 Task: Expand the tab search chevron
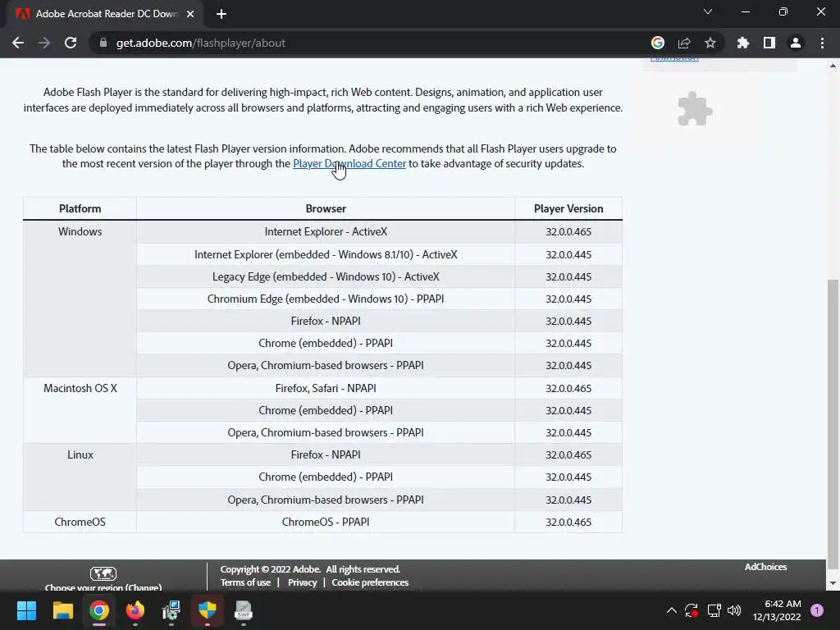[708, 11]
